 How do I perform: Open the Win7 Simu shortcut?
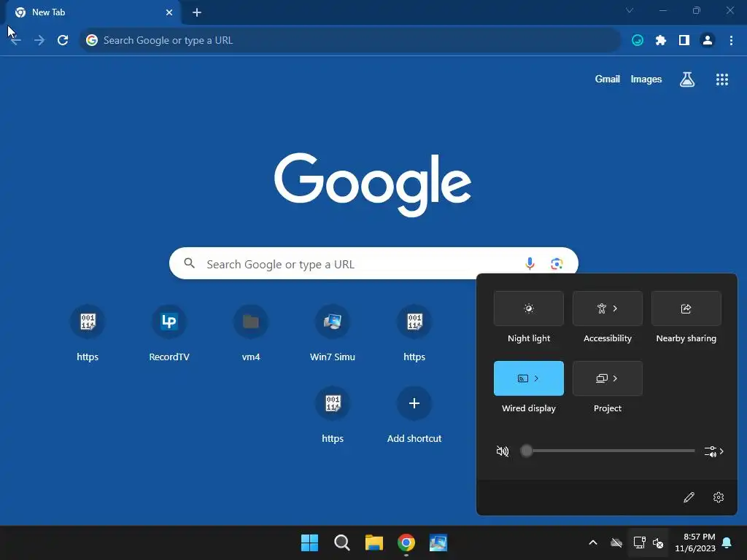pos(333,333)
